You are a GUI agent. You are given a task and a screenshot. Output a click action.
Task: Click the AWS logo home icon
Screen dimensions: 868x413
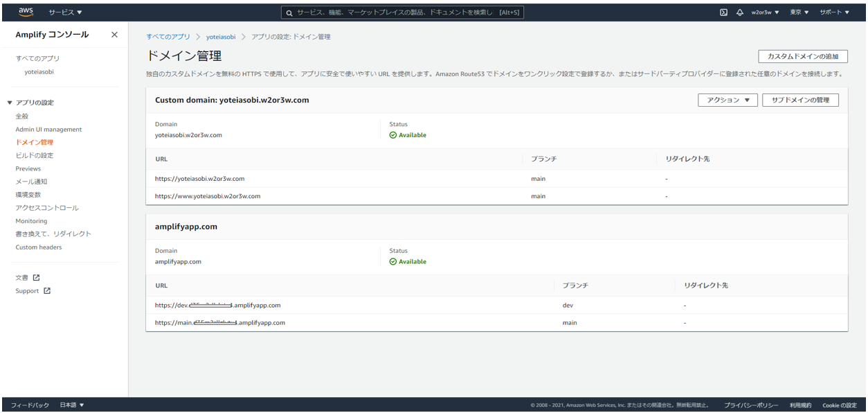pyautogui.click(x=26, y=12)
